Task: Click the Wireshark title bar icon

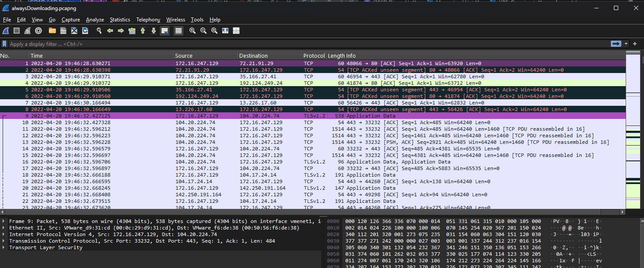Action: (6, 8)
